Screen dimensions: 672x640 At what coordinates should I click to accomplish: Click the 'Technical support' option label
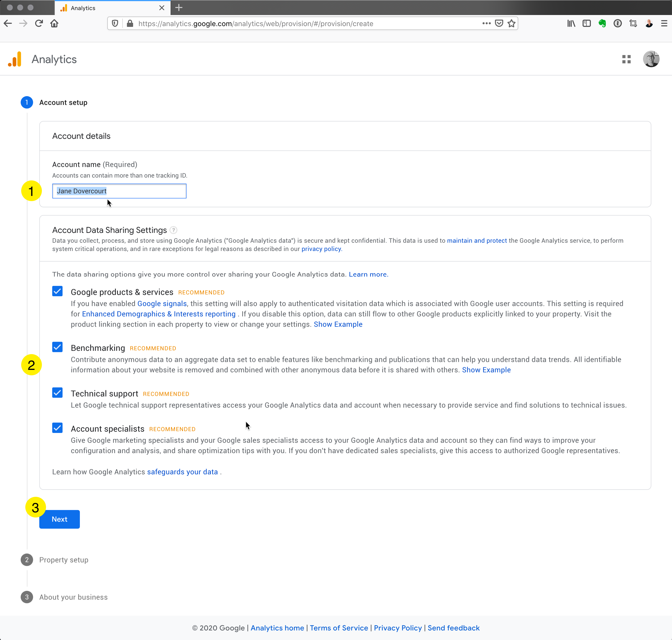(x=104, y=394)
